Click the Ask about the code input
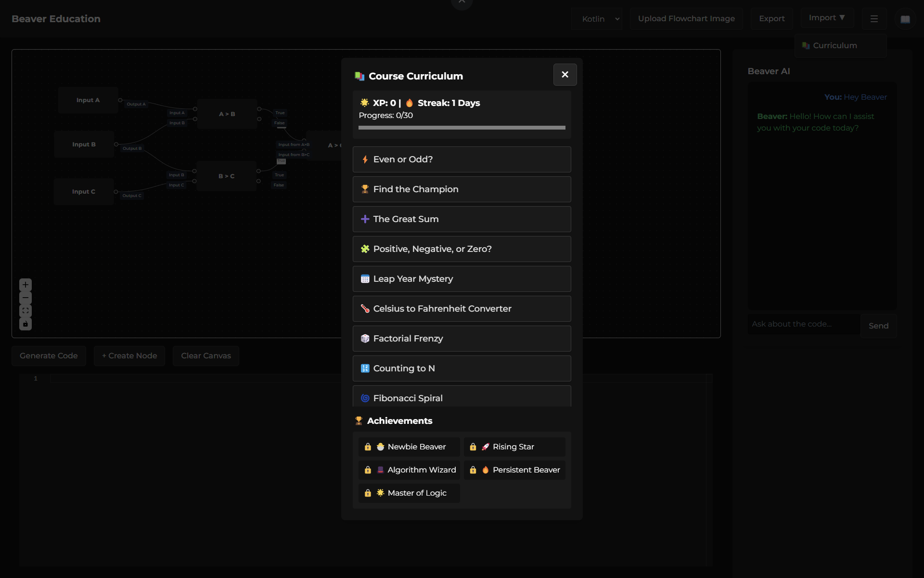This screenshot has height=578, width=924. pyautogui.click(x=803, y=324)
